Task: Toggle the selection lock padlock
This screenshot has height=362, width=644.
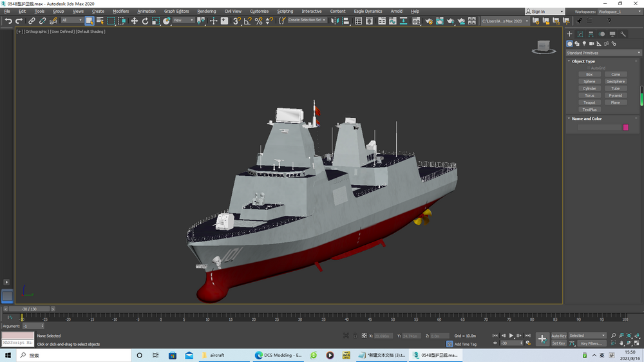Action: pos(354,336)
